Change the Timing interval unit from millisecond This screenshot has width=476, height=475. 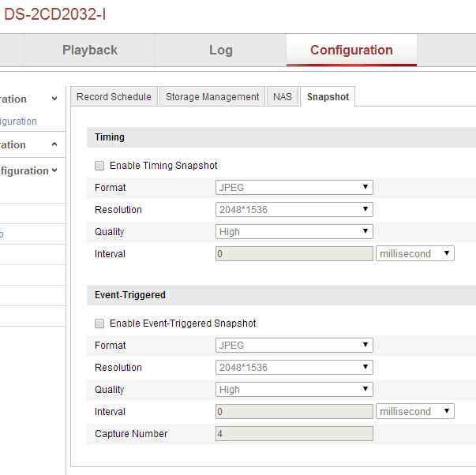click(415, 254)
